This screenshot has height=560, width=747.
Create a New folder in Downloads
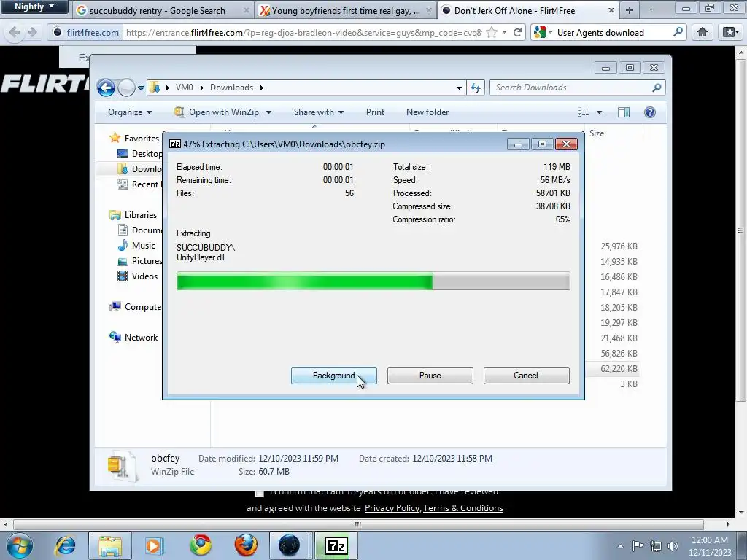click(x=427, y=112)
